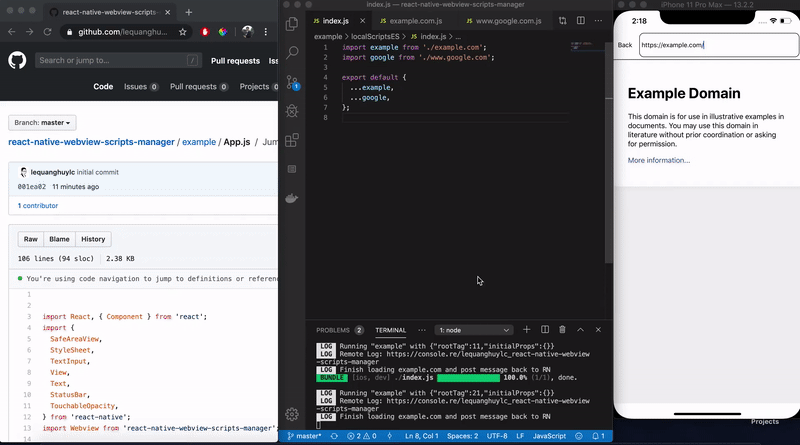The image size is (800, 445).
Task: Maximize the terminal panel with chevron up
Action: (580, 330)
